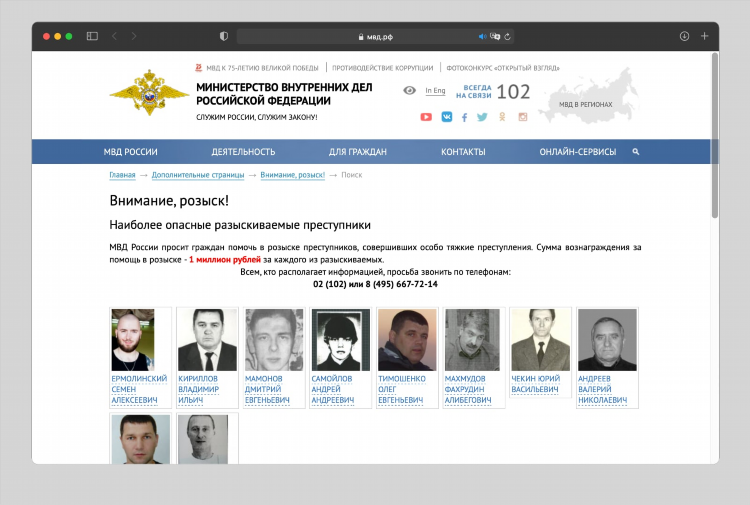Mute the tab audio speaker icon
The height and width of the screenshot is (505, 750).
482,36
